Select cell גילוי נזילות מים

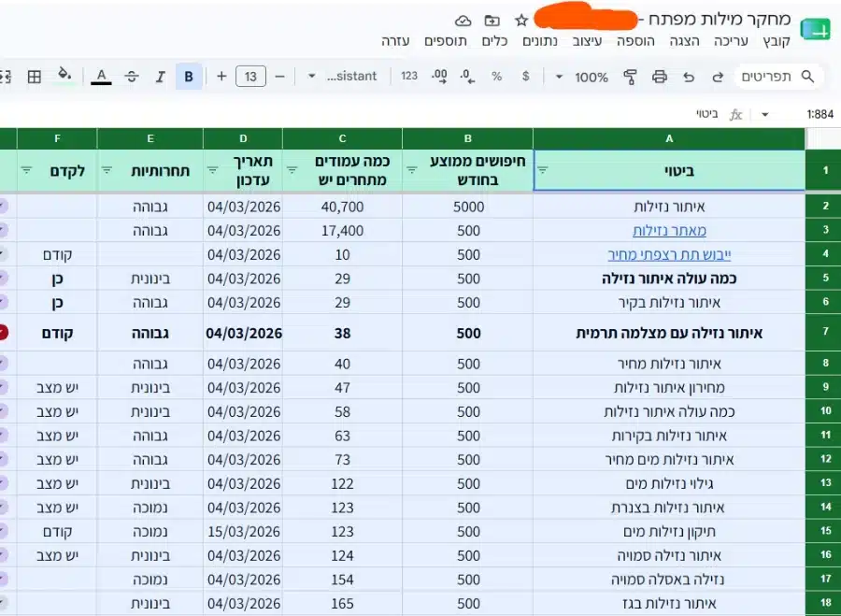click(669, 484)
